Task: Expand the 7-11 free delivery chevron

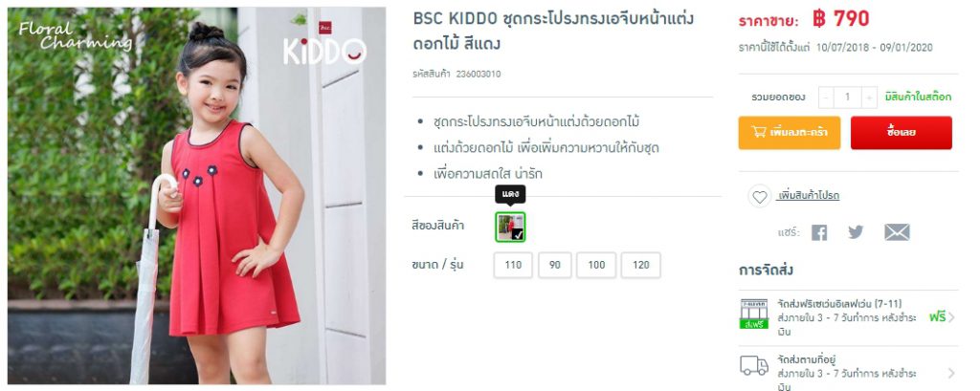Action: tap(951, 317)
